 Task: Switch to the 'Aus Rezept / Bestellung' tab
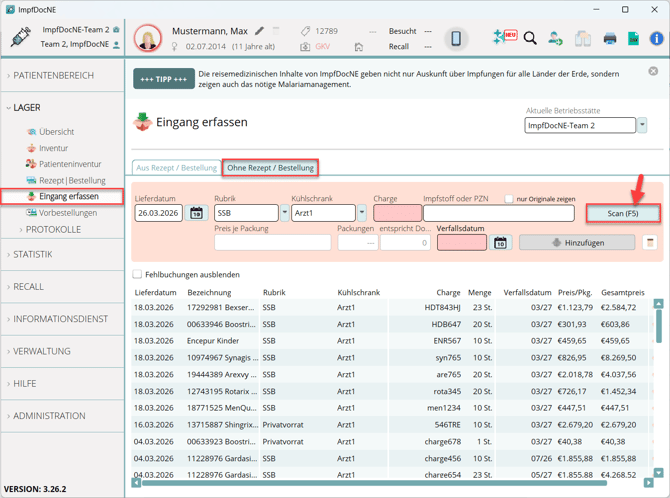pyautogui.click(x=177, y=168)
